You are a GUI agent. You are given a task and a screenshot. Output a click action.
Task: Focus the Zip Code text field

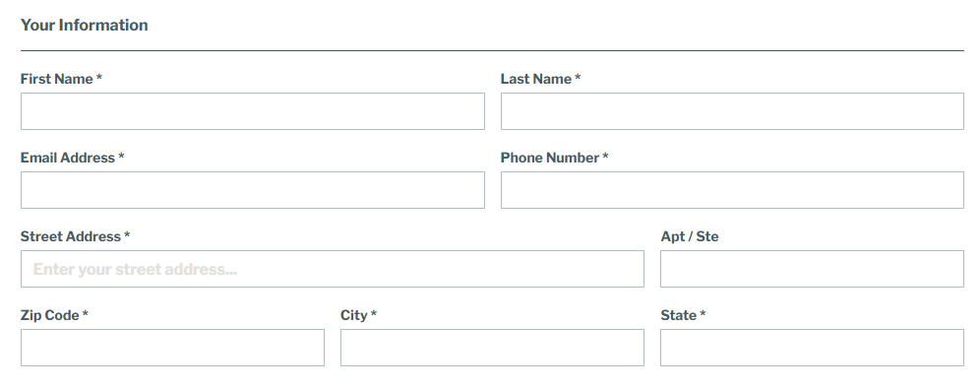click(172, 348)
